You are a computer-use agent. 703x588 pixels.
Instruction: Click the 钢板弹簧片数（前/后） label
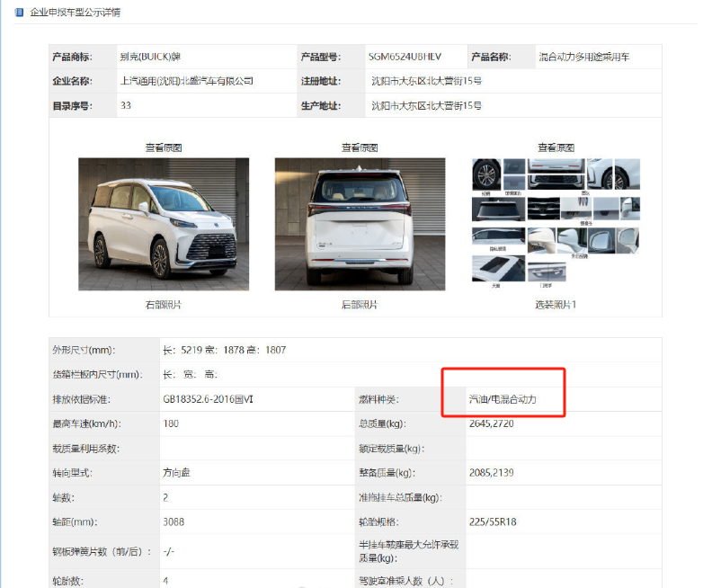[102, 551]
